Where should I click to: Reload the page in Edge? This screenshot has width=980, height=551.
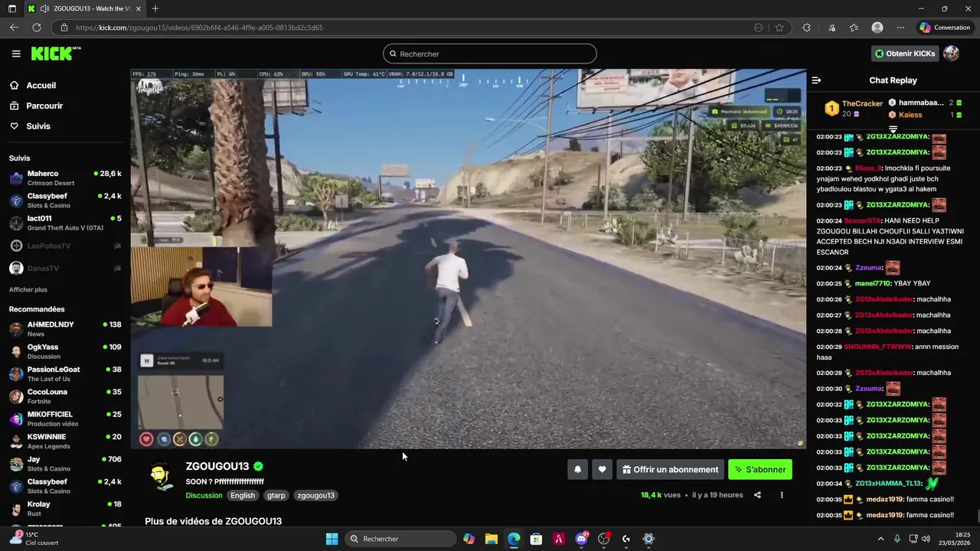36,28
